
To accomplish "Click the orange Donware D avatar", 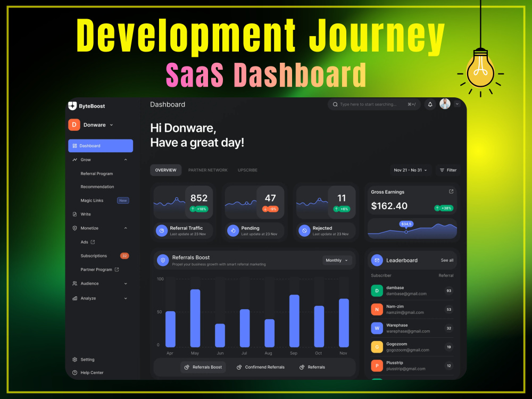I will click(74, 125).
